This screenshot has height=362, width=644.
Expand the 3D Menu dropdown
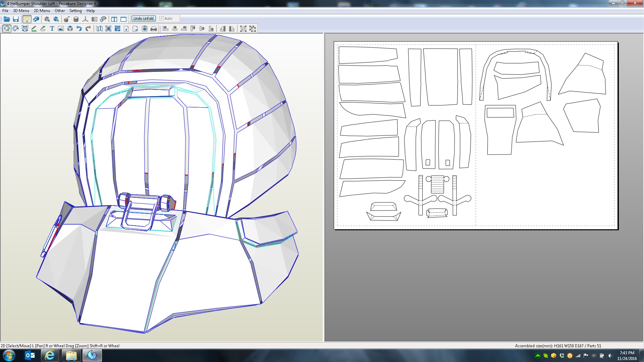point(21,11)
